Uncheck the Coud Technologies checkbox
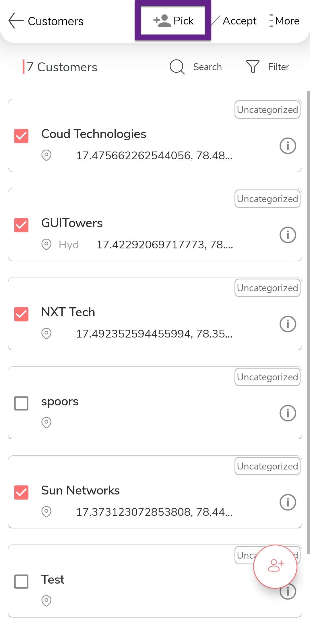 coord(21,136)
